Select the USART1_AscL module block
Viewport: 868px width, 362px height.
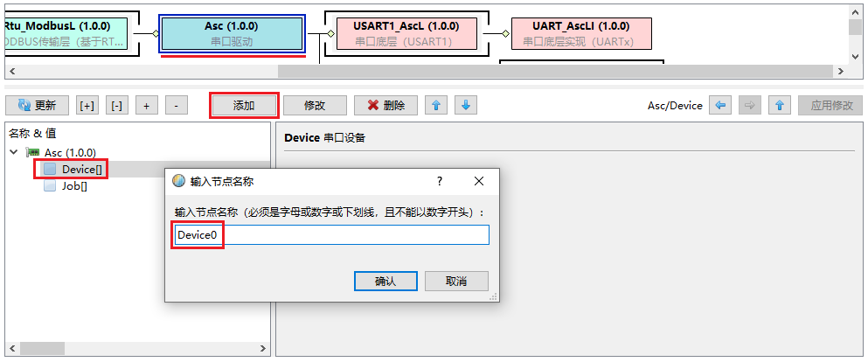(x=400, y=33)
